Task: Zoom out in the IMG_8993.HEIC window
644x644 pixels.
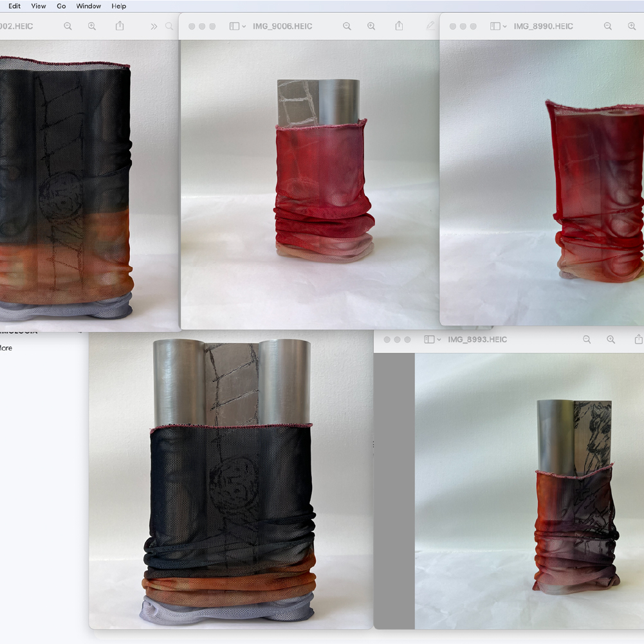Action: 587,340
